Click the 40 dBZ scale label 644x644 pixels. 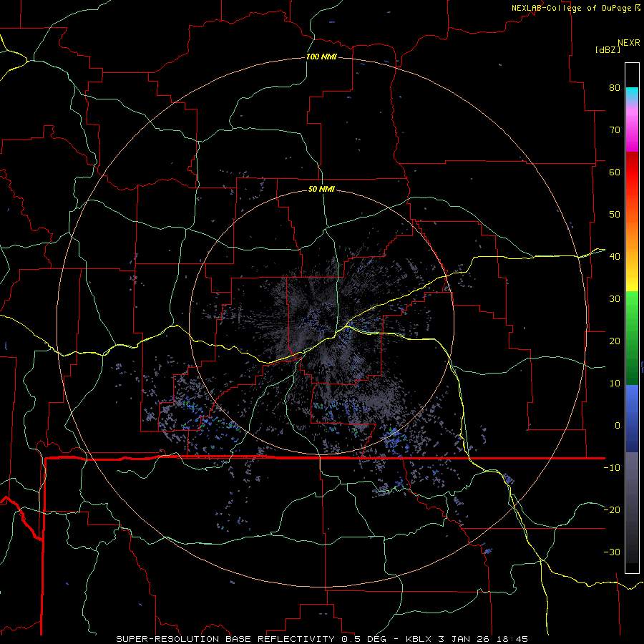pos(615,257)
